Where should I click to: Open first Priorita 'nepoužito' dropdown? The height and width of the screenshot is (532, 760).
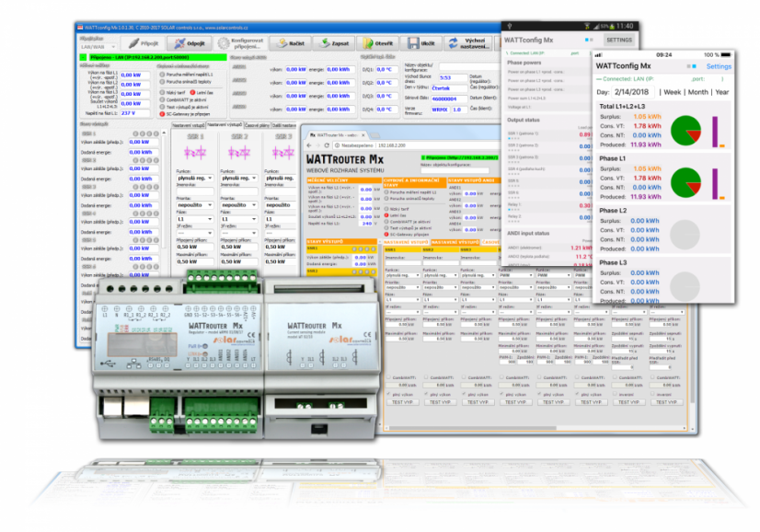193,205
